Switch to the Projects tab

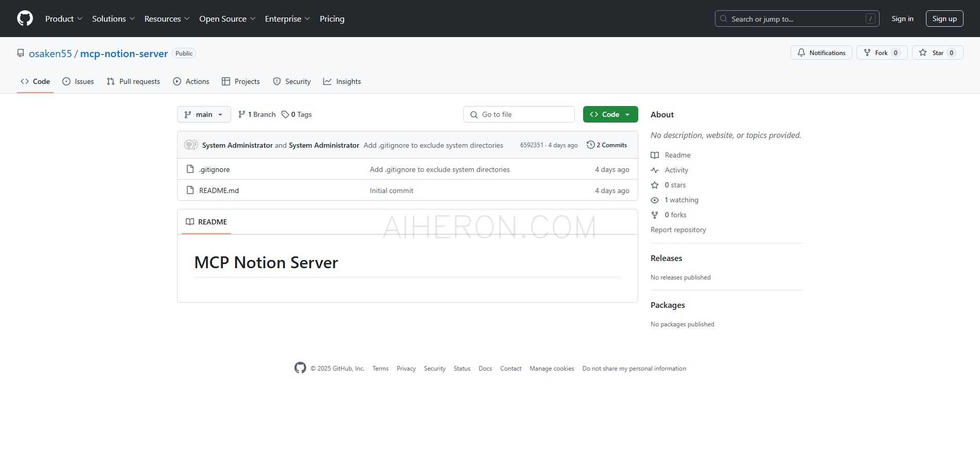(240, 81)
